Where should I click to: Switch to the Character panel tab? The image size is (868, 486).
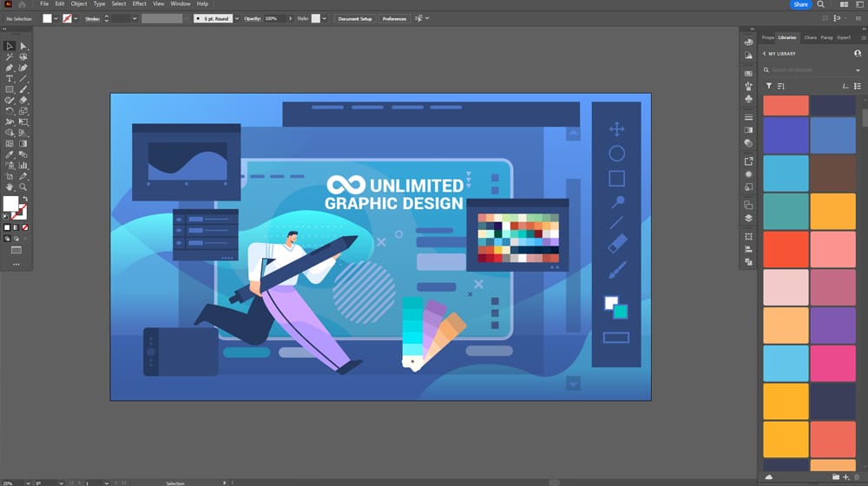tap(811, 37)
